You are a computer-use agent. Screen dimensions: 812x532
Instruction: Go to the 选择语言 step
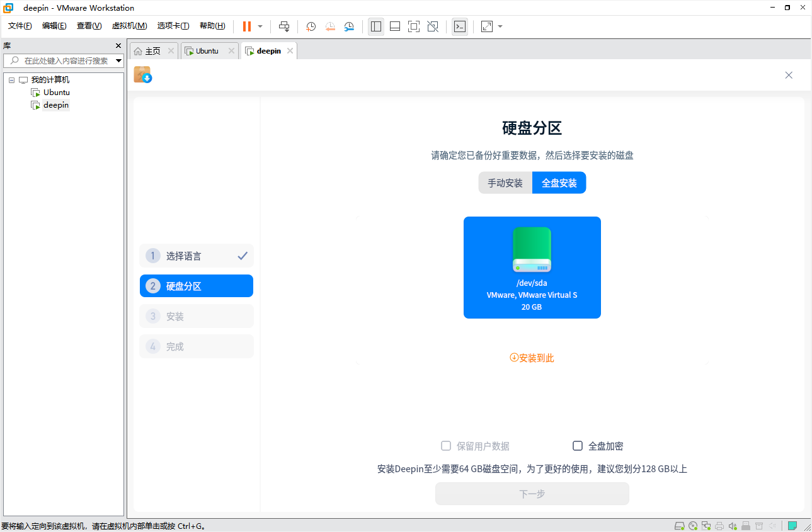pyautogui.click(x=197, y=256)
